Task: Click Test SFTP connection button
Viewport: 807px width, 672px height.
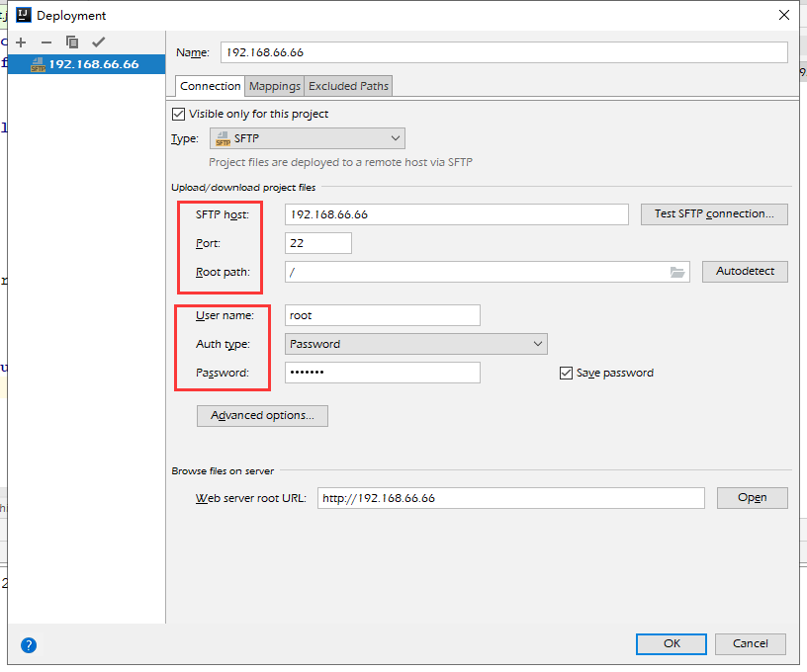Action: (714, 213)
